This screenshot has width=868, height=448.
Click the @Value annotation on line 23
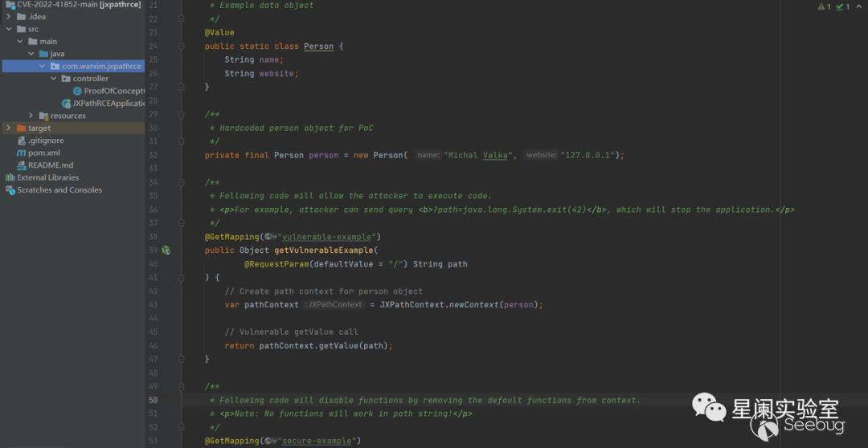(219, 33)
